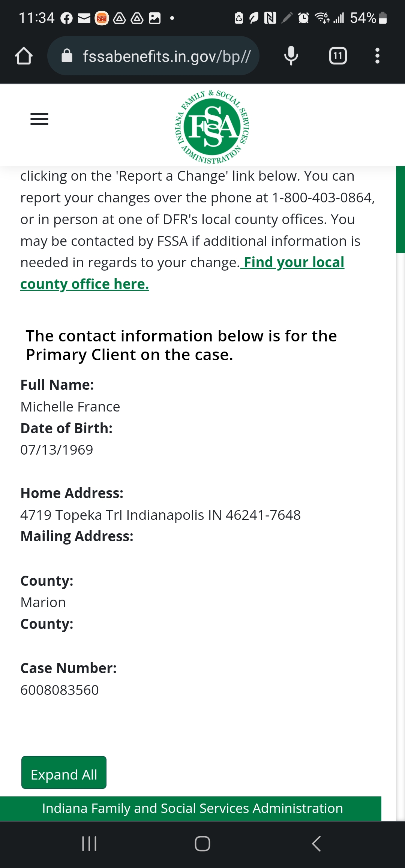The image size is (405, 868).
Task: Open the browser three-dot overflow menu
Action: coord(377,56)
